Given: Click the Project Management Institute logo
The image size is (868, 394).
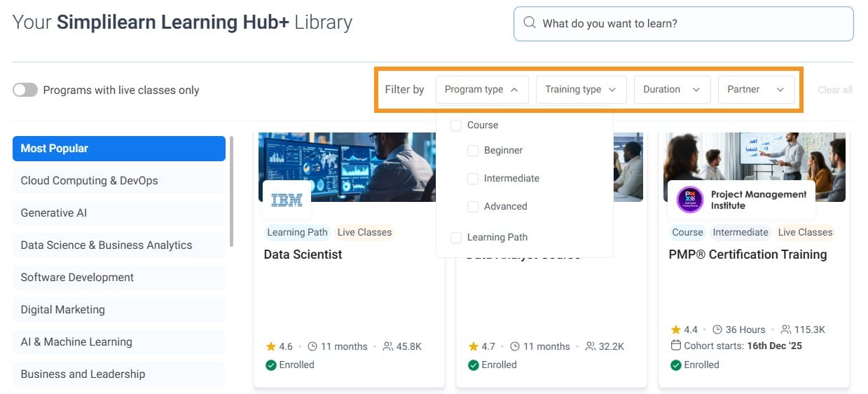Looking at the screenshot, I should click(x=690, y=200).
